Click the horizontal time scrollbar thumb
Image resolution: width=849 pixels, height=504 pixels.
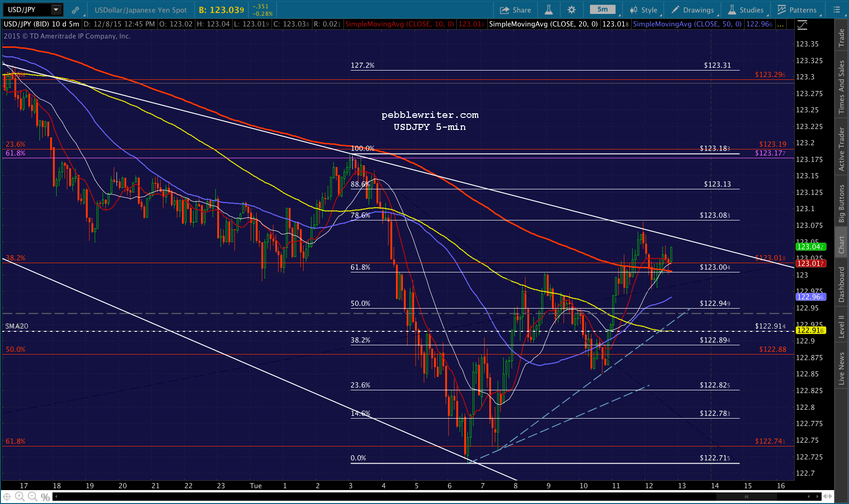(x=746, y=497)
